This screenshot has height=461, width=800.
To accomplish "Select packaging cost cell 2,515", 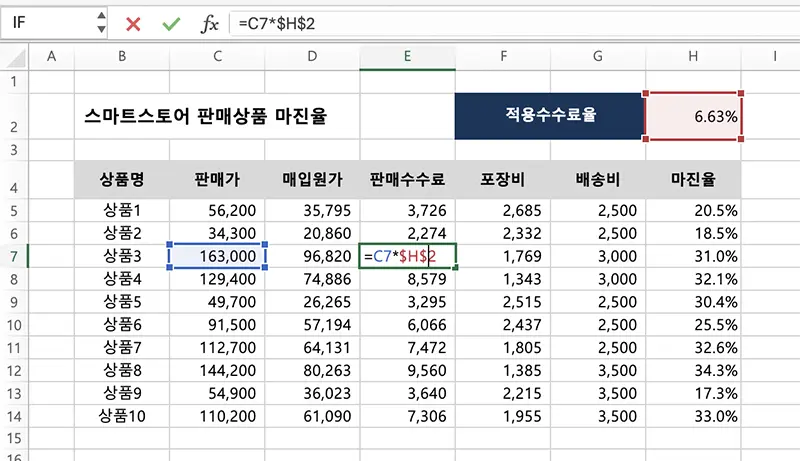I will [503, 302].
